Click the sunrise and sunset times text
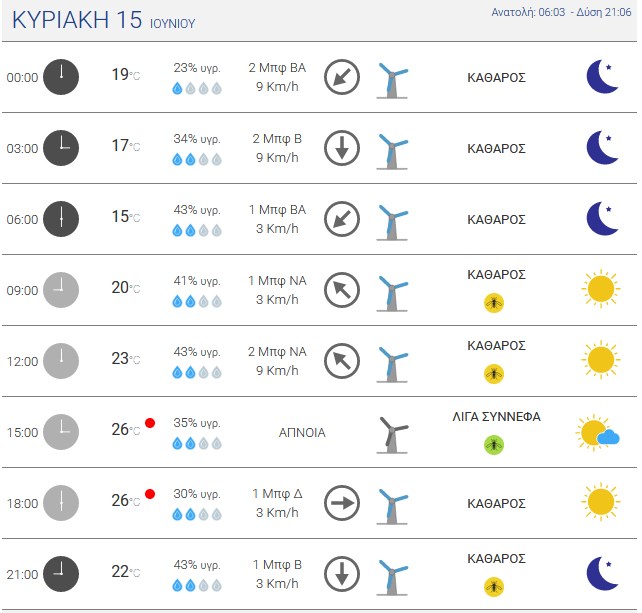 (x=561, y=12)
